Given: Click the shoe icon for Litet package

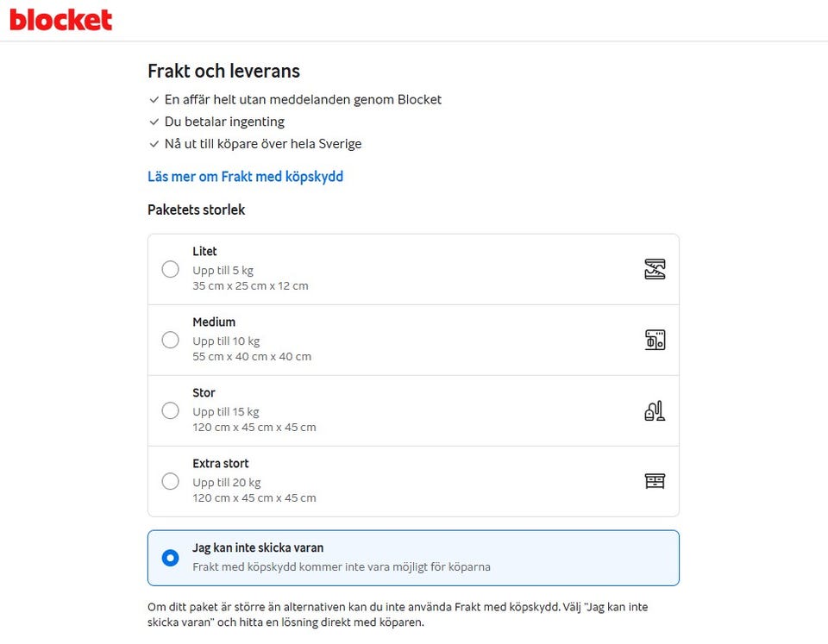Looking at the screenshot, I should [655, 269].
